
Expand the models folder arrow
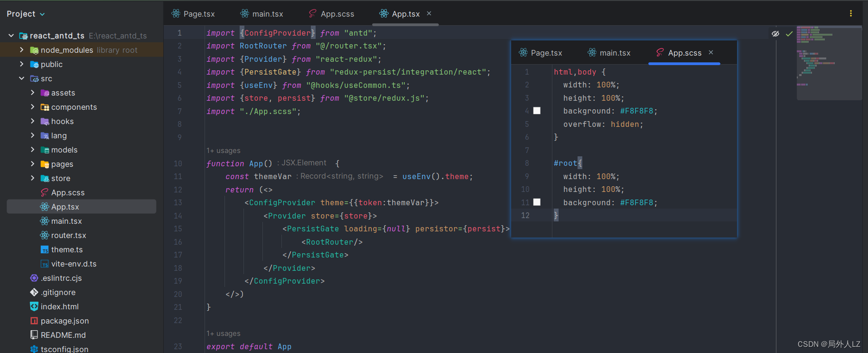point(32,150)
